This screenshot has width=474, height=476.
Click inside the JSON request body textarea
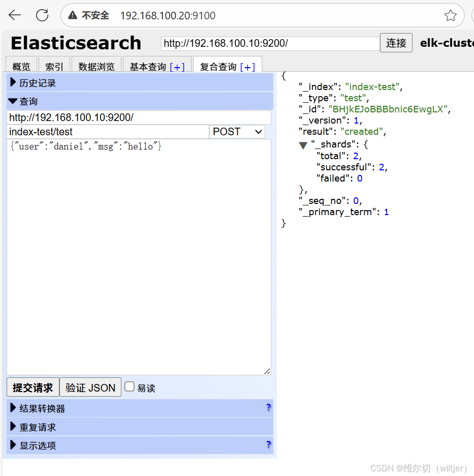(139, 257)
